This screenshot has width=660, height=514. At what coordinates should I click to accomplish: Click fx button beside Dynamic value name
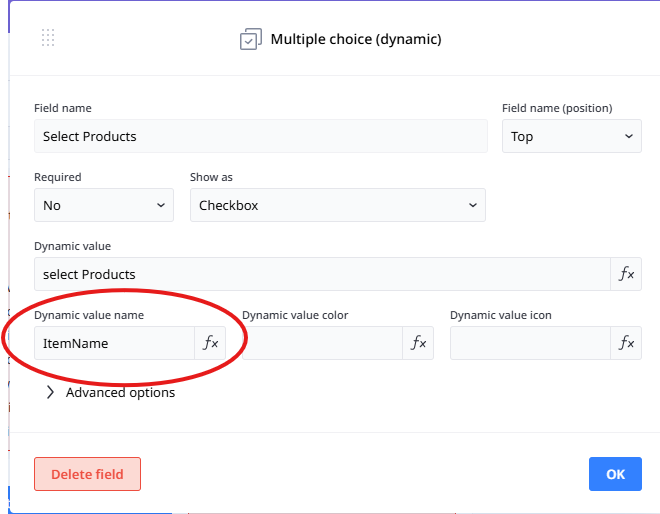coord(210,343)
